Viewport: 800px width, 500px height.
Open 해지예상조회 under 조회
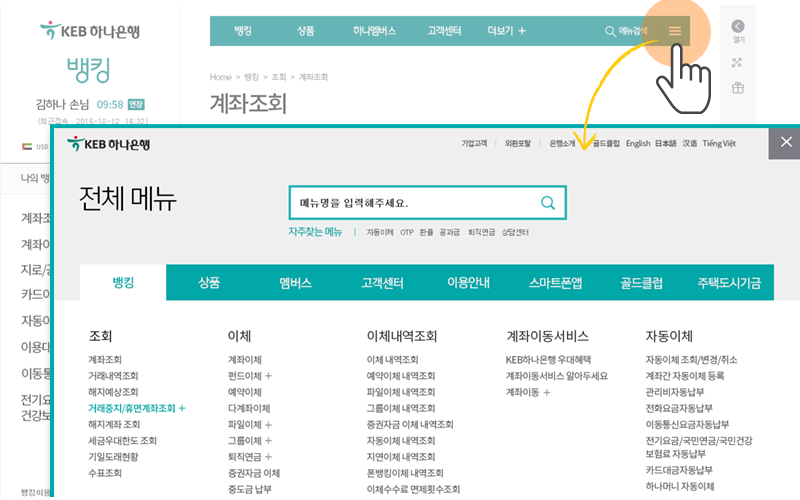[x=113, y=392]
